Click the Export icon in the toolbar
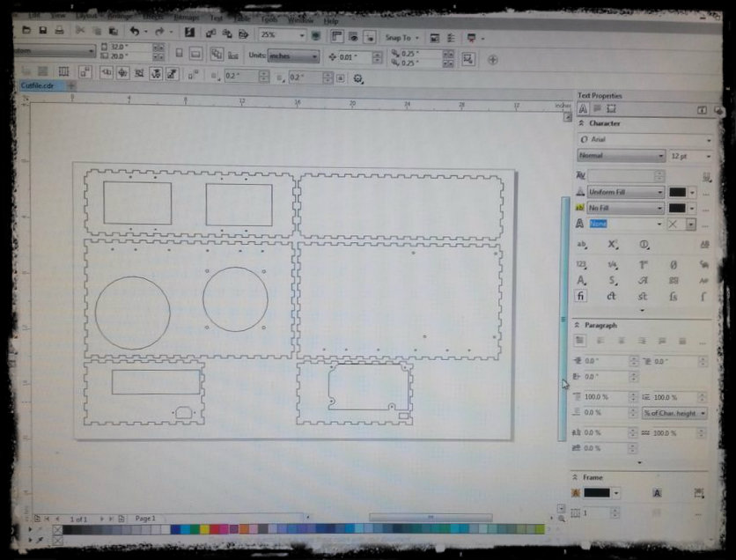The image size is (736, 560). pos(227,33)
